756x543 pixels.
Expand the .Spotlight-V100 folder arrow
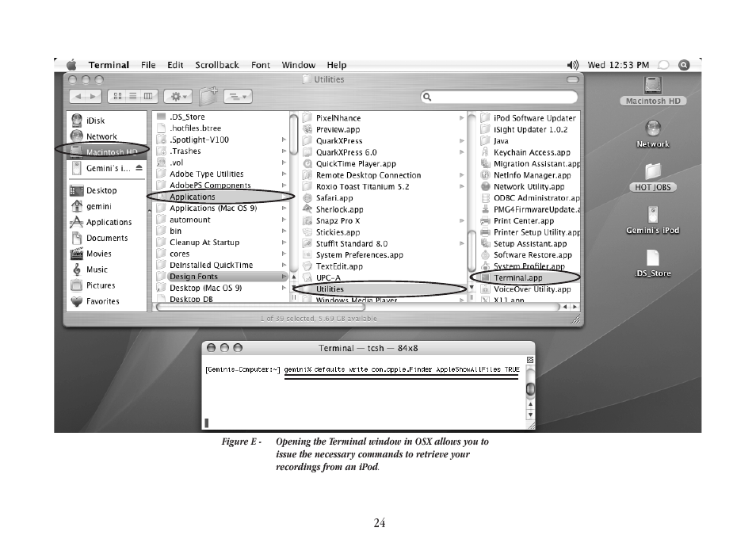click(x=284, y=140)
